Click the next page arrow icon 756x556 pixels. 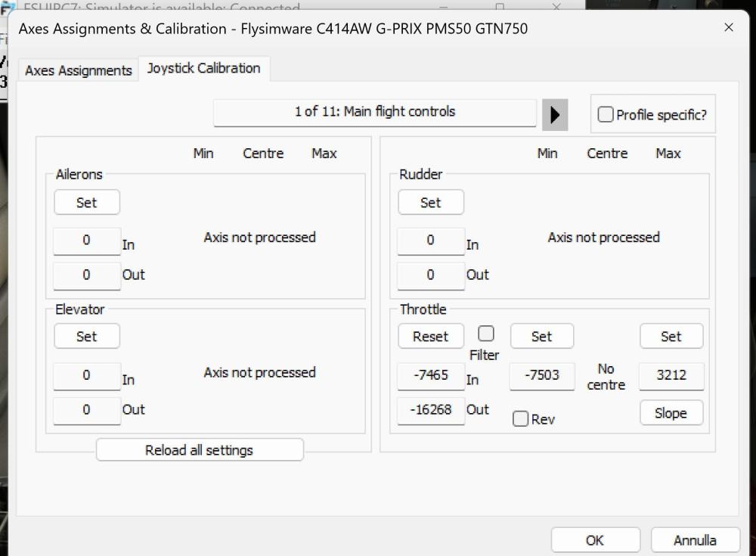(x=555, y=115)
